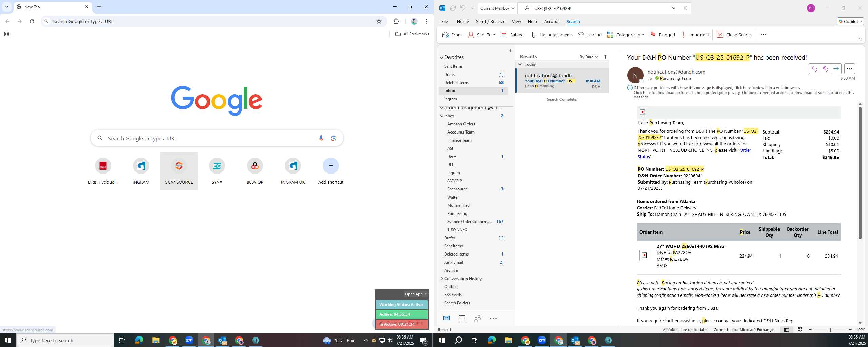
Task: Select the notifications@dandh email result
Action: tap(562, 81)
